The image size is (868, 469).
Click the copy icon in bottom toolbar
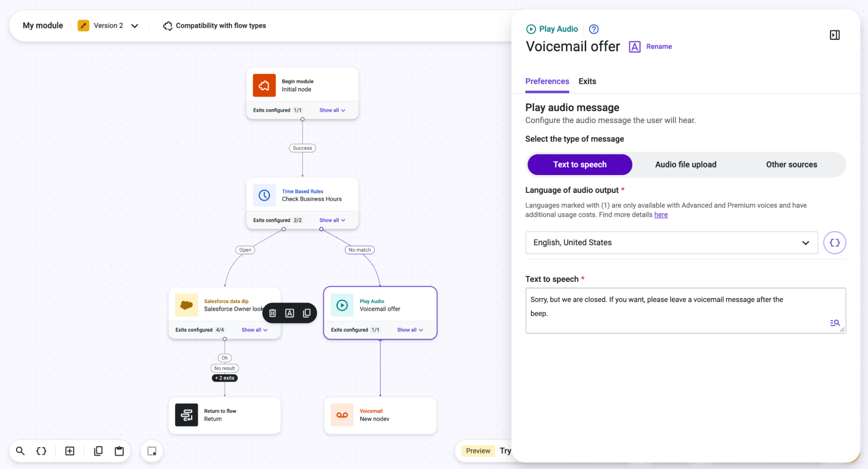coord(98,451)
